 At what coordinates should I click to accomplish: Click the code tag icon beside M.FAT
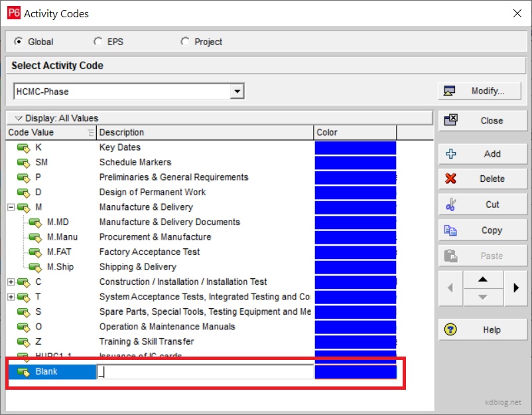coord(35,252)
